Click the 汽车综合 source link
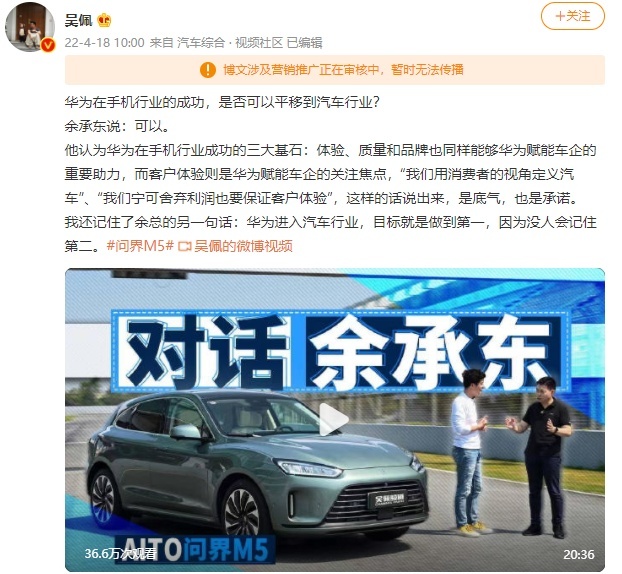Viewport: 622px width, 574px height. pyautogui.click(x=201, y=42)
